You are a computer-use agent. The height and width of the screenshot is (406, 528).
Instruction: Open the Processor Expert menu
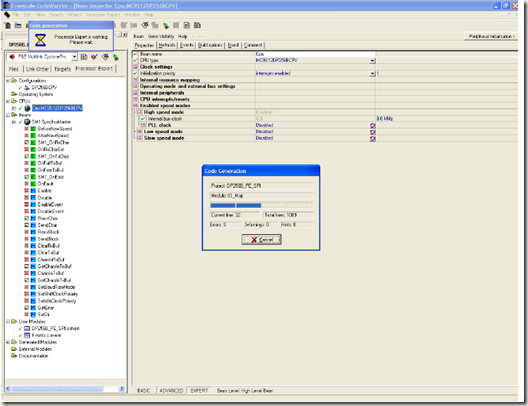point(103,15)
